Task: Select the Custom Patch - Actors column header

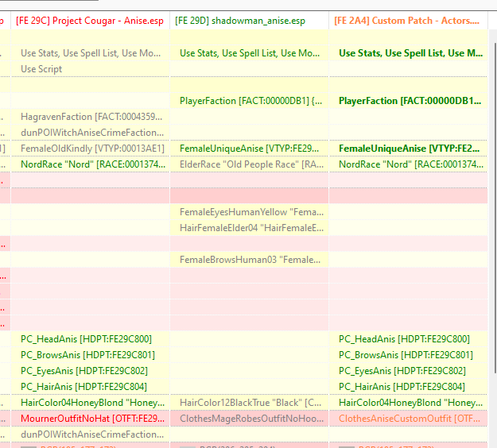Action: [x=408, y=21]
